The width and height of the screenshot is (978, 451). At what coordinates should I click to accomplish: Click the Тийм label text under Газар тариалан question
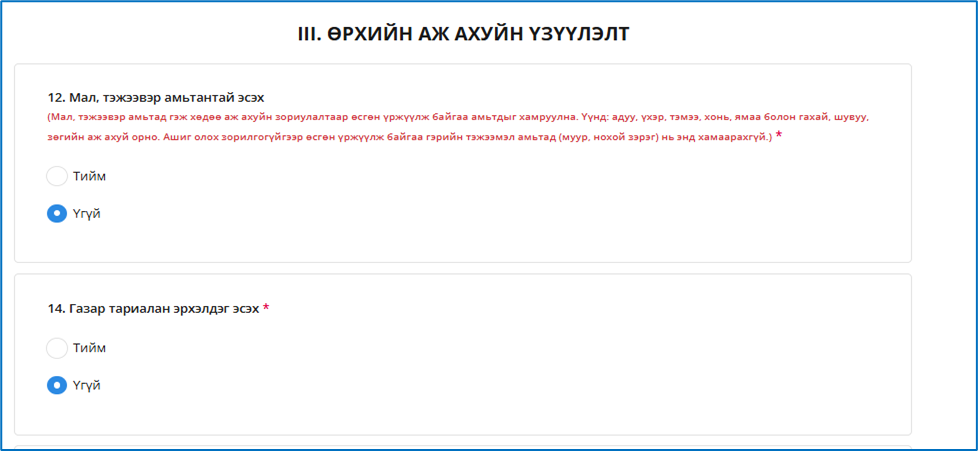pos(89,348)
